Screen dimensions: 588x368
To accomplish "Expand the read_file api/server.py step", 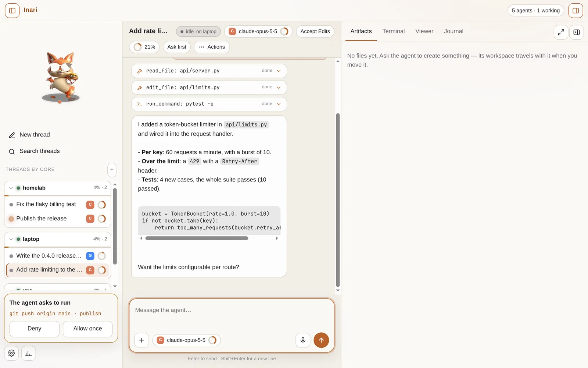I will (x=209, y=71).
